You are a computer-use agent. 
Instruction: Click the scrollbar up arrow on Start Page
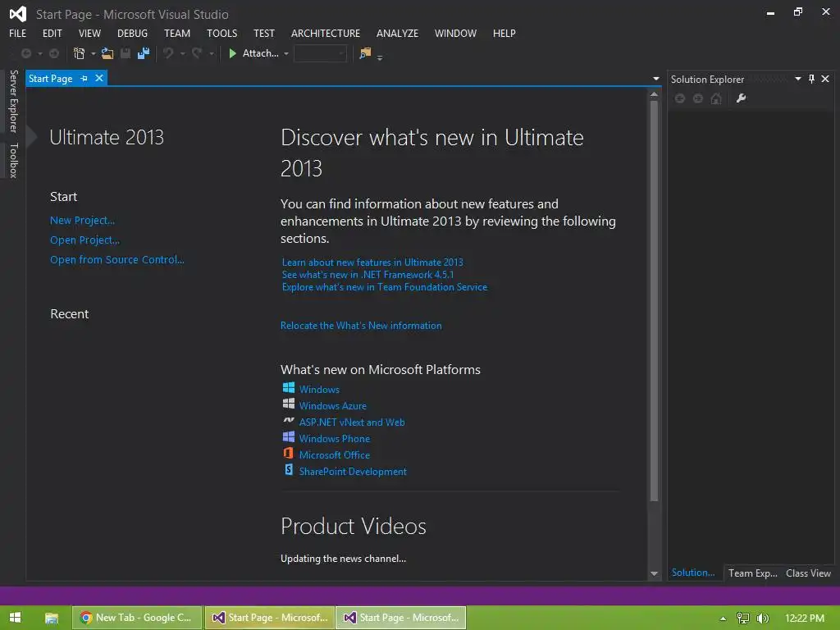point(654,94)
